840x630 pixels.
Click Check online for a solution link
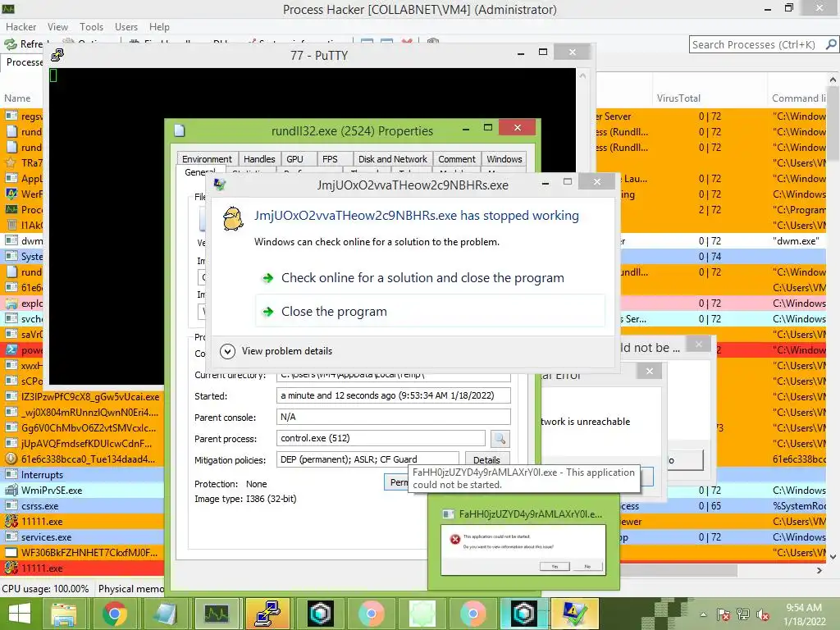(422, 277)
